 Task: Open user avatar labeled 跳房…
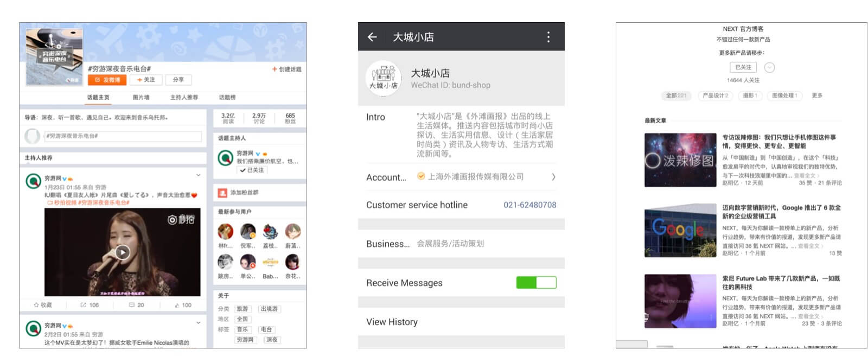click(x=225, y=262)
